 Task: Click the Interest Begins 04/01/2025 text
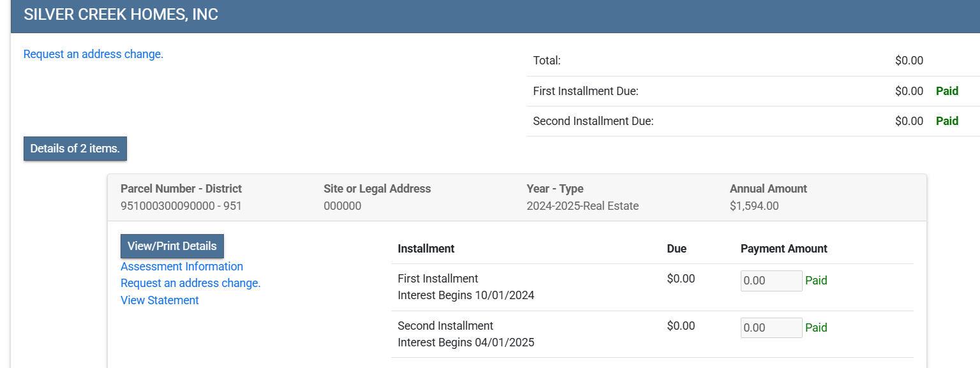[x=466, y=342]
